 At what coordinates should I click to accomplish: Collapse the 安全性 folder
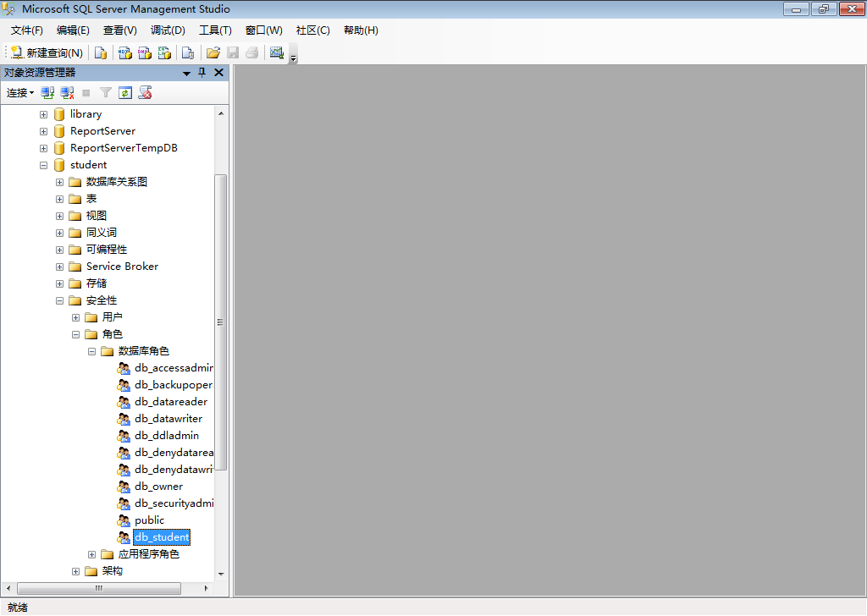(60, 301)
